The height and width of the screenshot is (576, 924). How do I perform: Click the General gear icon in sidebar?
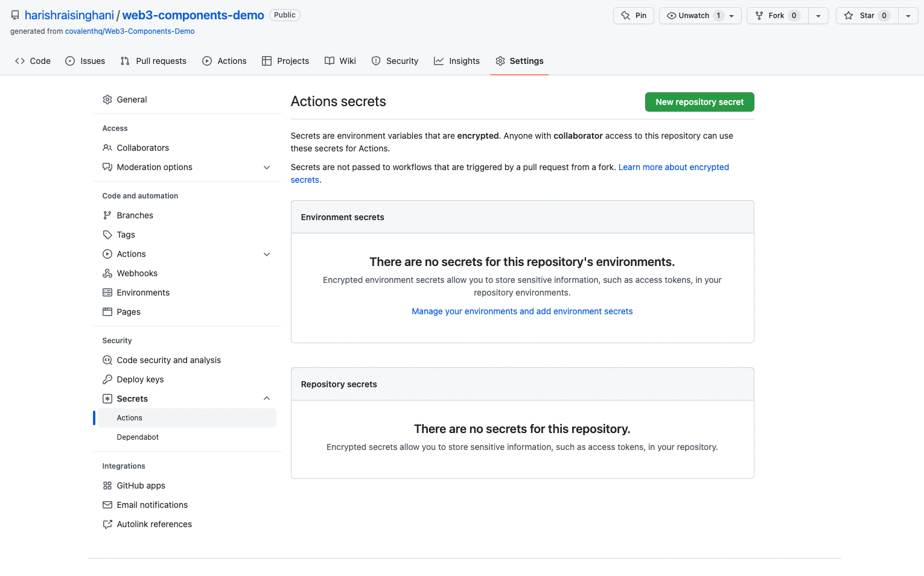pos(107,100)
